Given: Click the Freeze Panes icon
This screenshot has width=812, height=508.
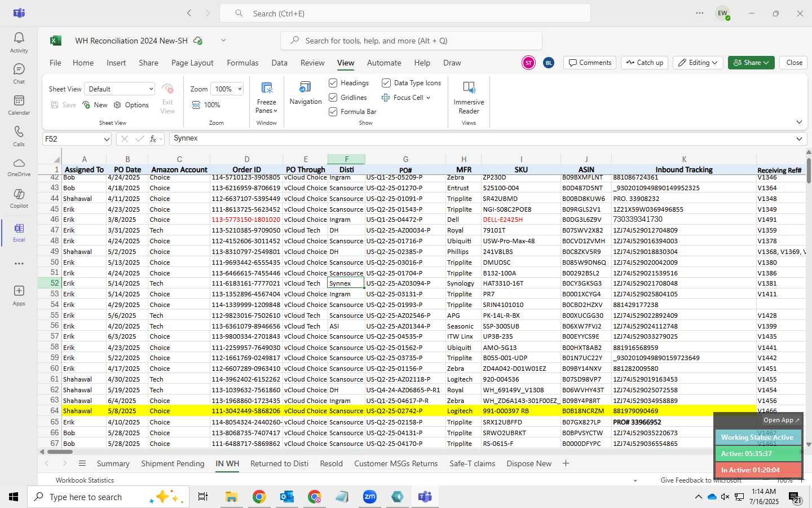Looking at the screenshot, I should click(x=267, y=88).
